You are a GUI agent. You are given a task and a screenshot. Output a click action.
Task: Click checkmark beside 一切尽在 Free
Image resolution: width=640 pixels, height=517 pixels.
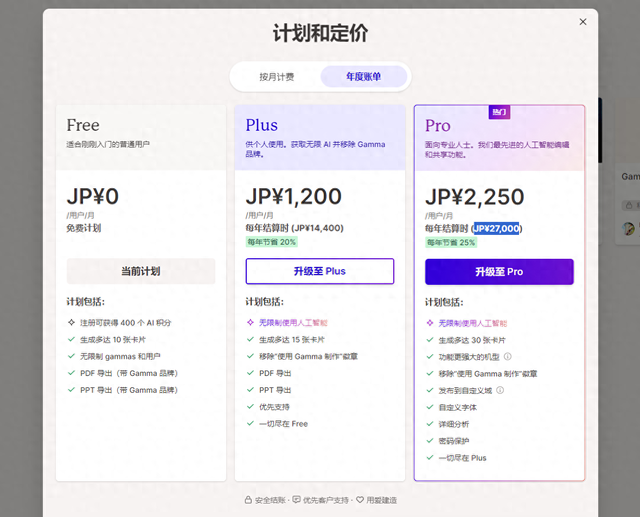[x=250, y=424]
